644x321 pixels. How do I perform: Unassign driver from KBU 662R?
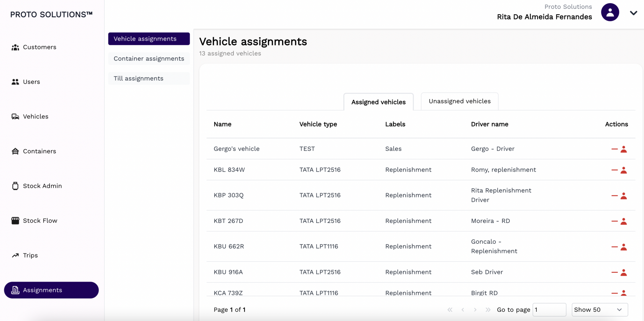619,247
